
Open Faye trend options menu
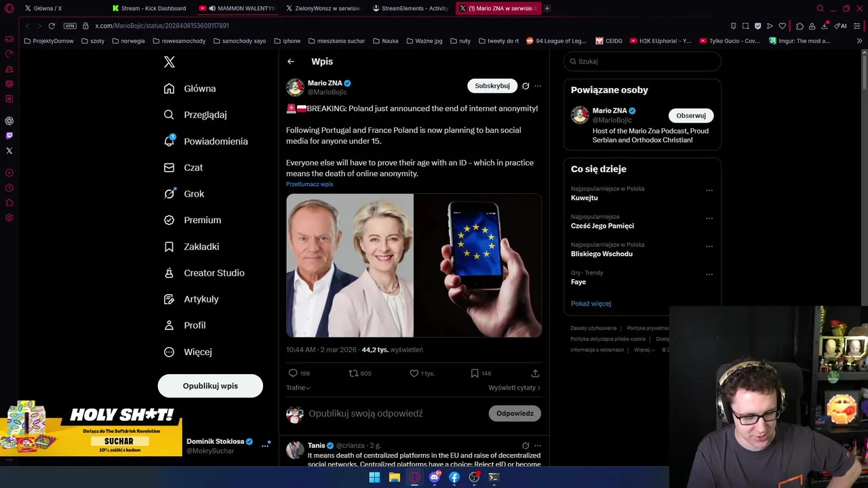point(709,274)
